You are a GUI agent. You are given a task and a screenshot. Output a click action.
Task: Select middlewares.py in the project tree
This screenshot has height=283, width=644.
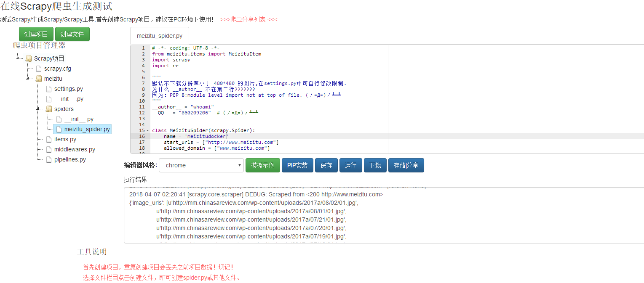[75, 149]
